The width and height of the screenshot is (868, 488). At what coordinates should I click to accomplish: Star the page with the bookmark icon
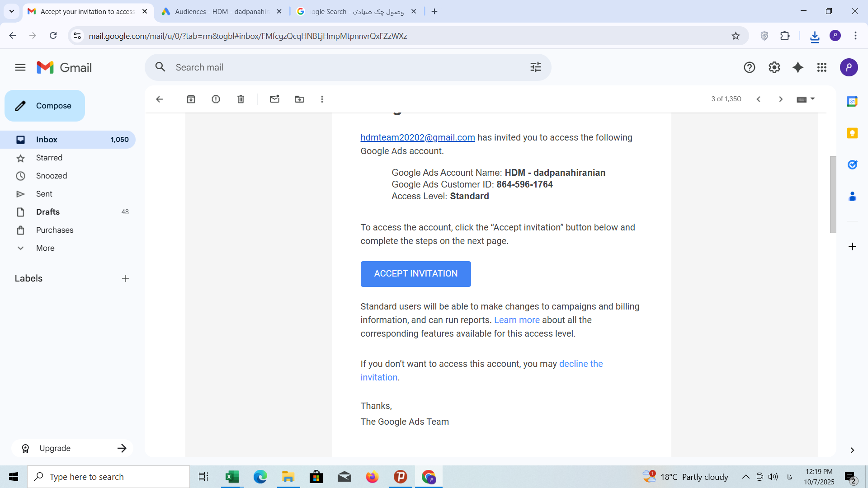(x=736, y=36)
